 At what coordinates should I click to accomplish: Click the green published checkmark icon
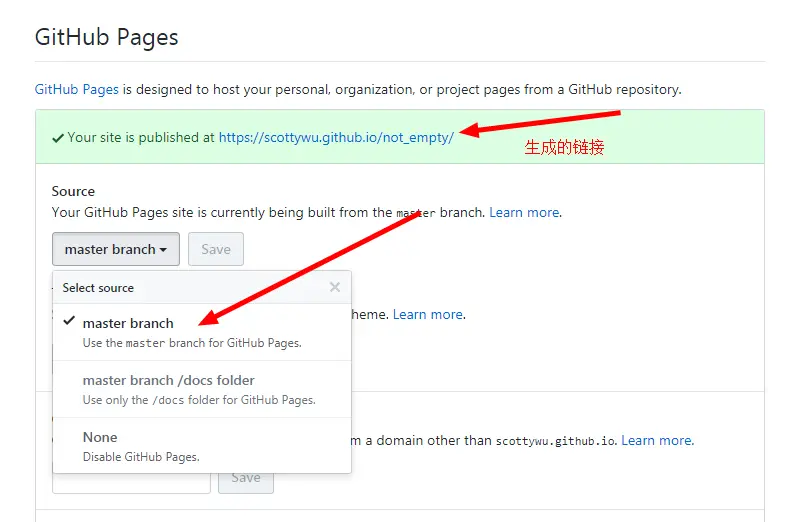tap(58, 138)
